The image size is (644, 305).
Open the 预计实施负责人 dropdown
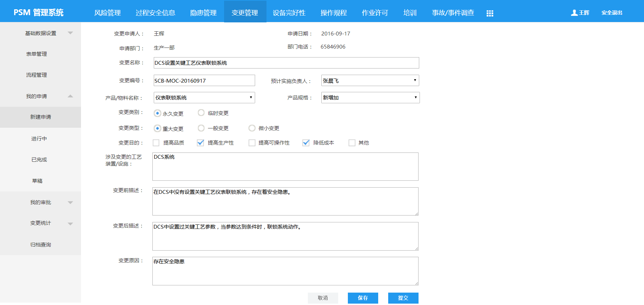[370, 81]
